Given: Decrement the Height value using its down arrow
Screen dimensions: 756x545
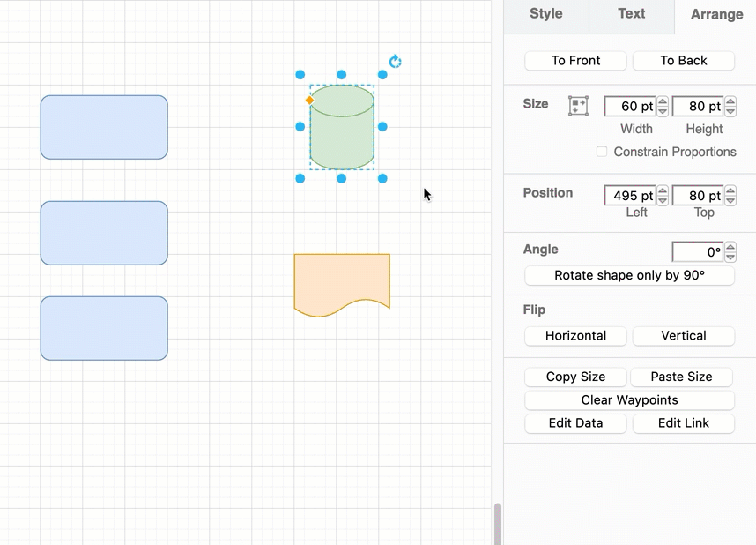Looking at the screenshot, I should [730, 110].
